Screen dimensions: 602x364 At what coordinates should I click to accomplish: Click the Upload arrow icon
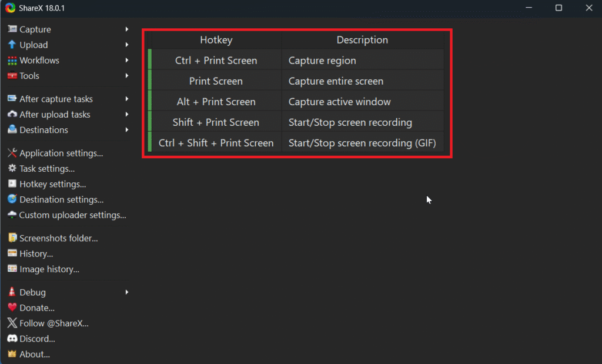pos(12,45)
